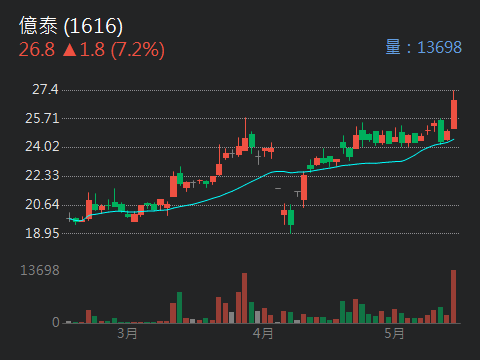Click the 5月 date axis label
Screen dimensions: 480x360
click(394, 334)
